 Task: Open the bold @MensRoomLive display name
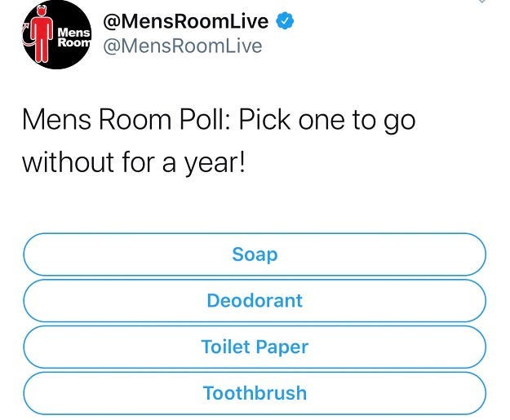point(186,22)
